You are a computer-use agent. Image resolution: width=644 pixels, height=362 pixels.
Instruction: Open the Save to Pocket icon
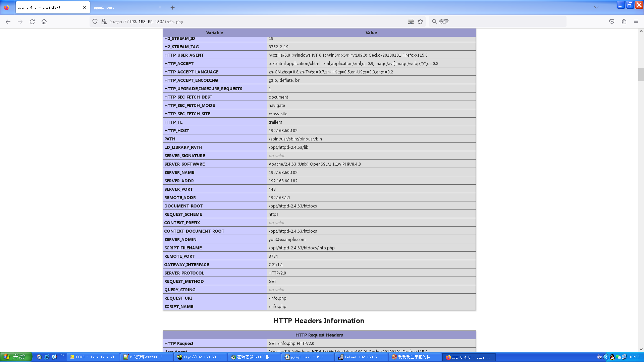tap(612, 21)
